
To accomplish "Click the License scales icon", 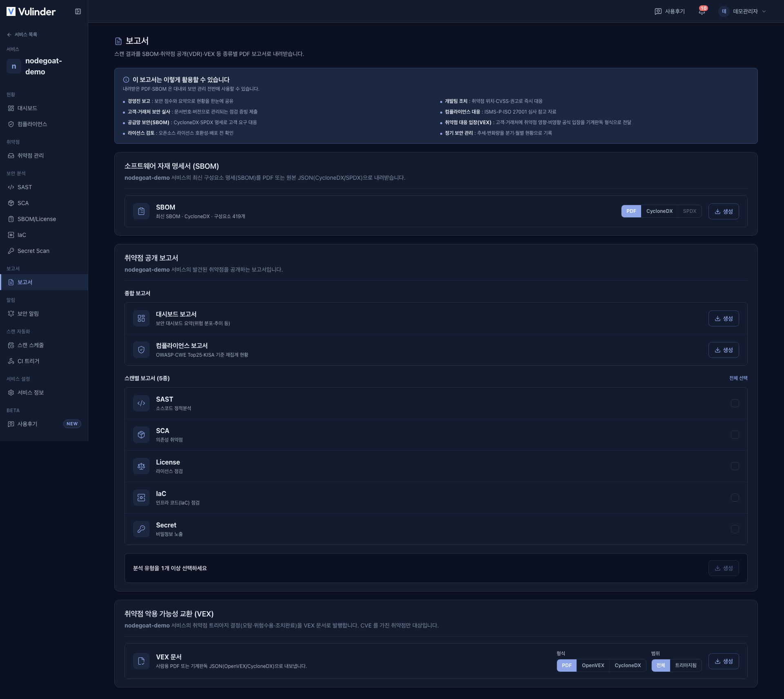I will coord(141,466).
